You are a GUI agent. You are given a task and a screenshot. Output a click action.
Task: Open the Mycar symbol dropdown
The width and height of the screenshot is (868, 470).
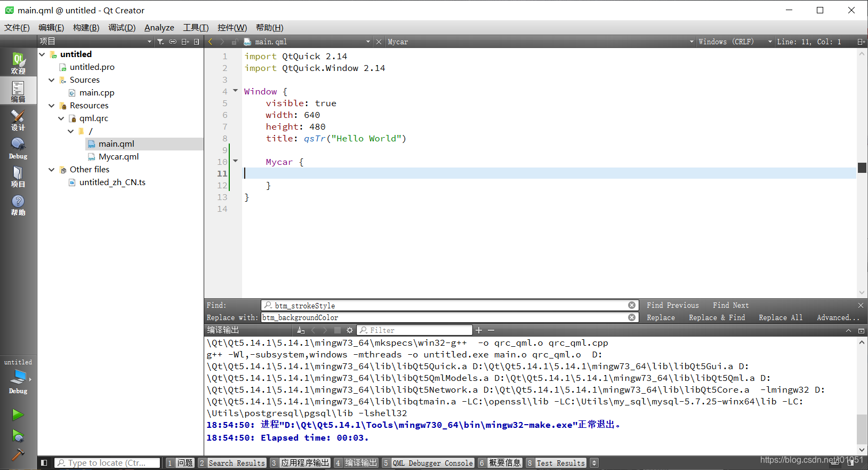pyautogui.click(x=541, y=42)
